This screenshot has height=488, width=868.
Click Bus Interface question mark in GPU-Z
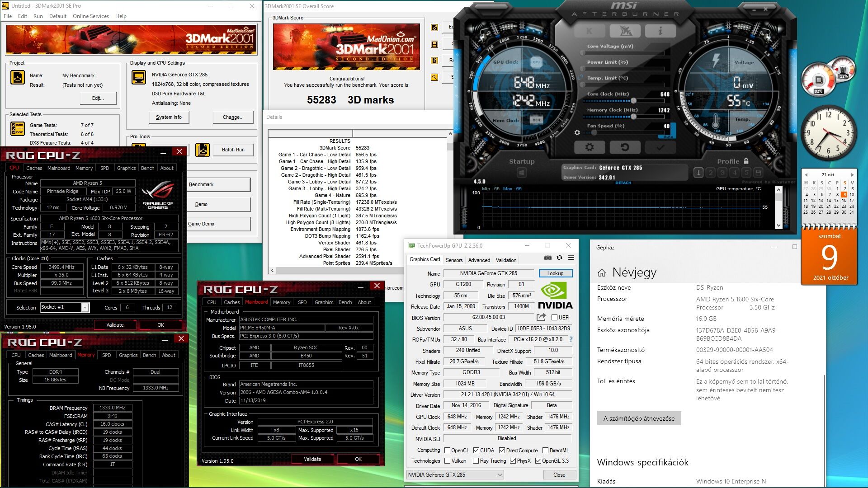coord(571,339)
